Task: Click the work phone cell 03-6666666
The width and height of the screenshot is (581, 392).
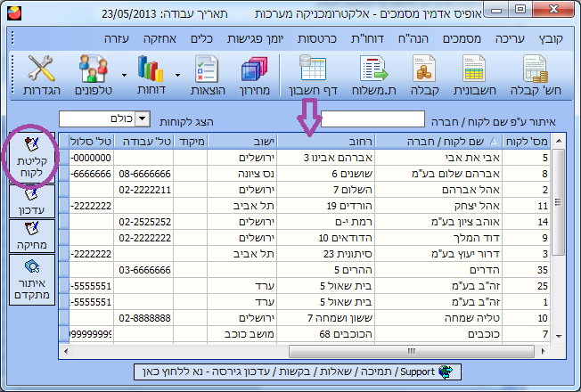Action: pyautogui.click(x=143, y=270)
